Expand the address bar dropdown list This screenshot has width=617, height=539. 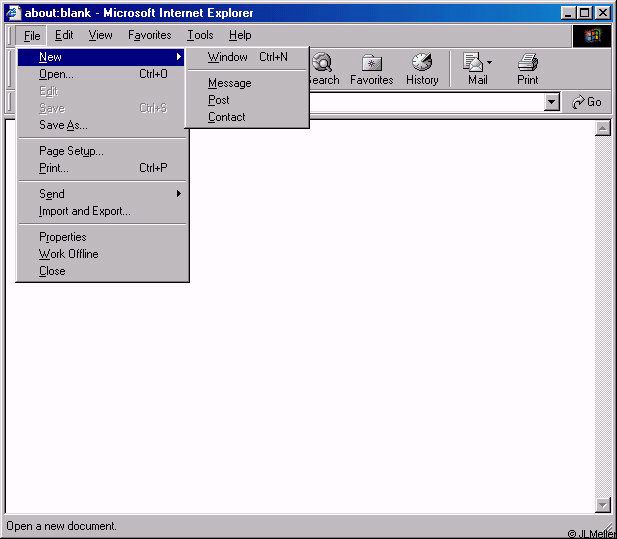tap(552, 102)
